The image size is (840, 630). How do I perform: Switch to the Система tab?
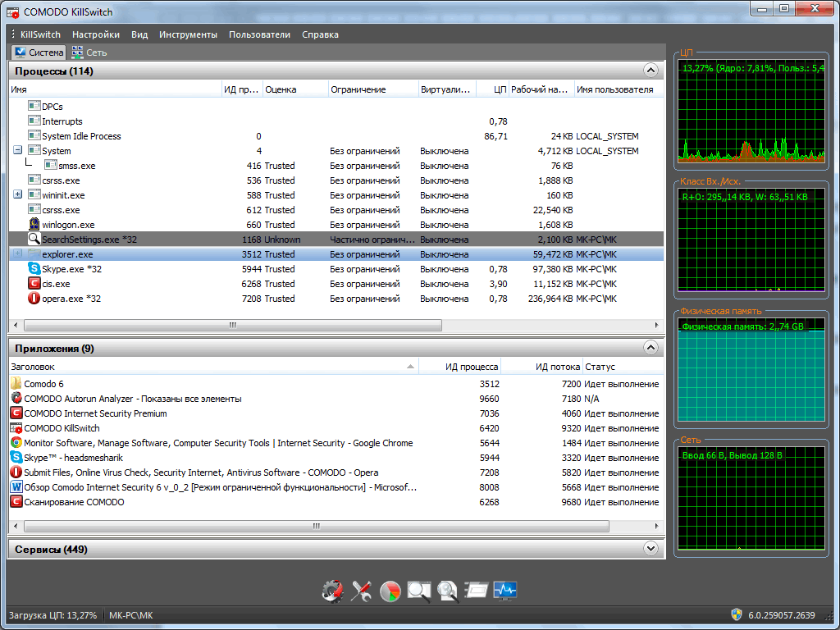39,52
